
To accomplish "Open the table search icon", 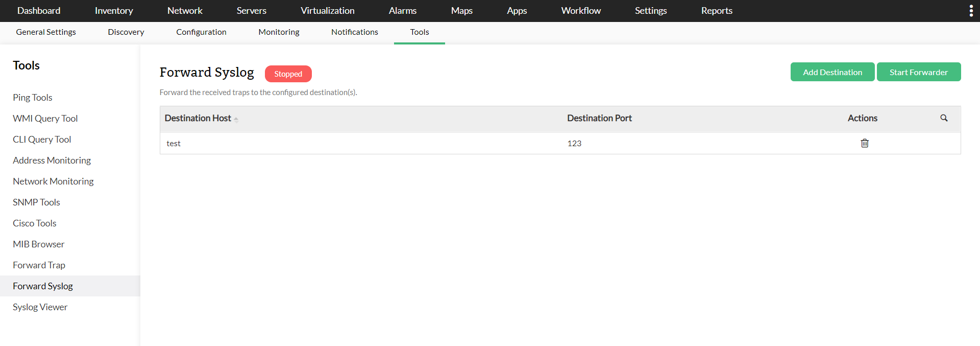I will 944,118.
